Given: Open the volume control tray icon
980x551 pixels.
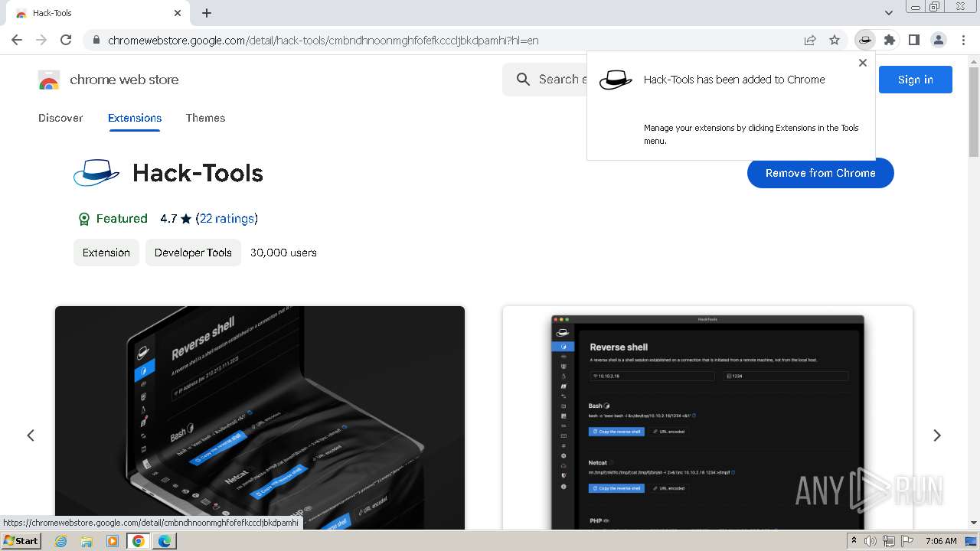Looking at the screenshot, I should click(871, 541).
